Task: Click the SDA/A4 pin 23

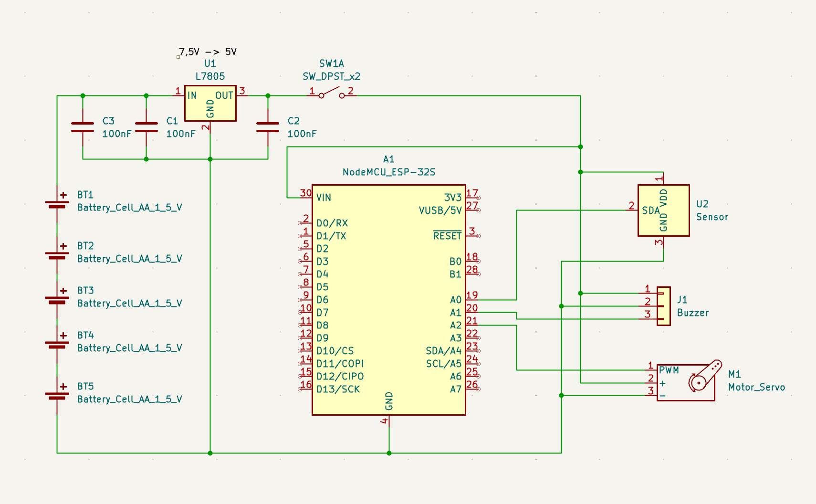Action: click(x=473, y=350)
